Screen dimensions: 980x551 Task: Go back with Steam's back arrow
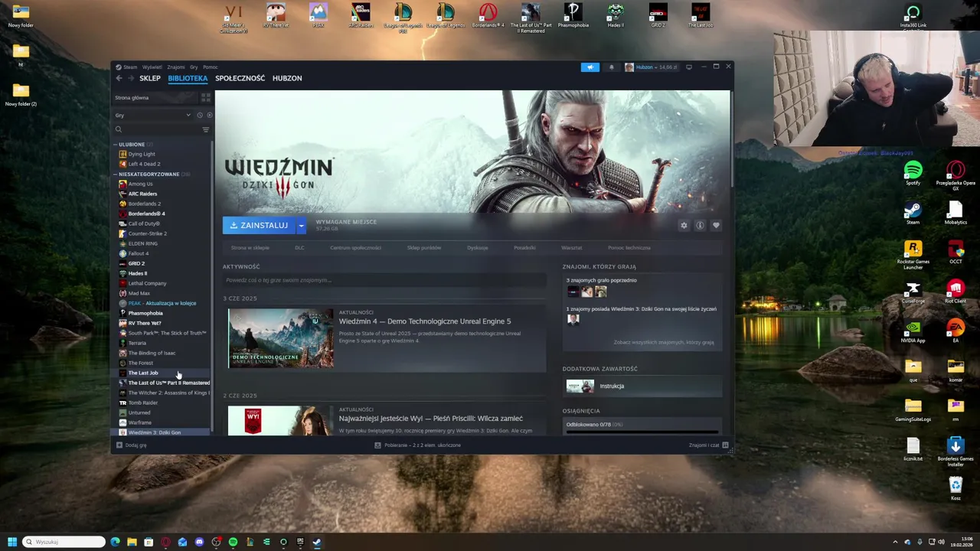pyautogui.click(x=119, y=78)
